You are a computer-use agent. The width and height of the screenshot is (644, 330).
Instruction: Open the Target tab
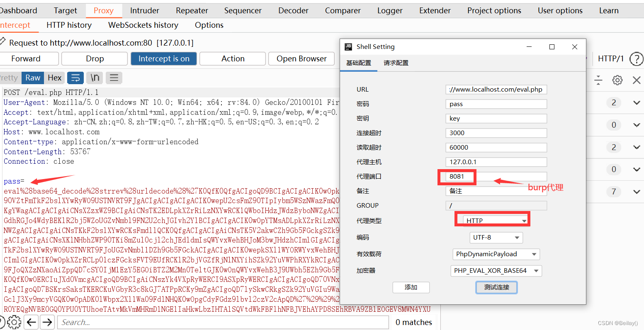[66, 10]
